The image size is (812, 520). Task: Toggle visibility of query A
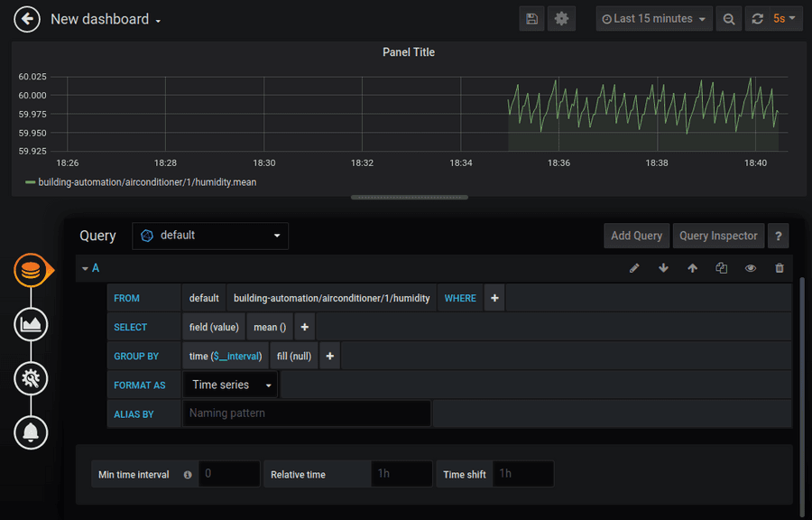[751, 268]
